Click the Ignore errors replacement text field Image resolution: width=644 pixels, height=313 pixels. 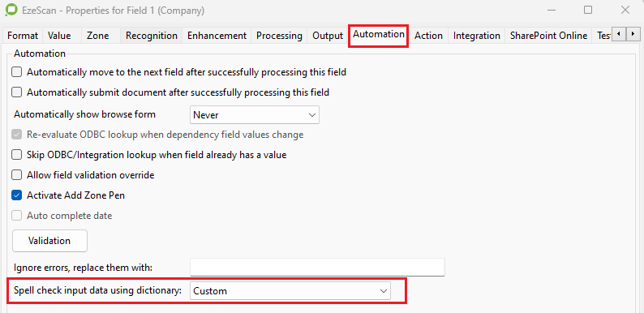[x=317, y=268]
